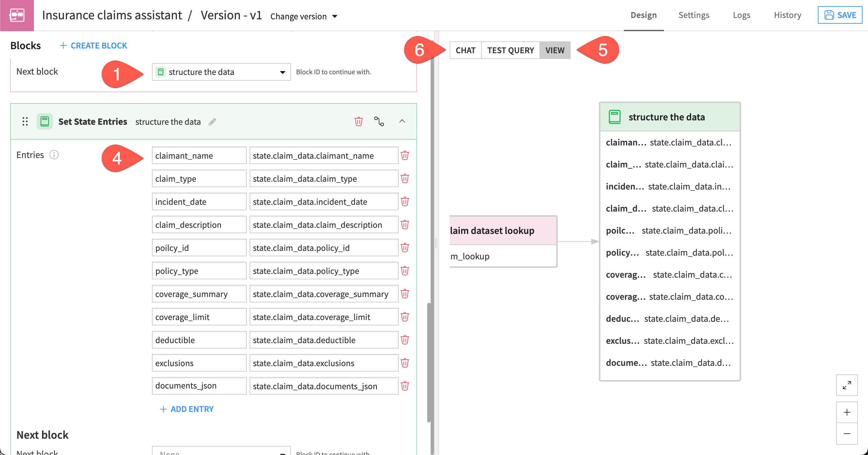Open the Next block dropdown
The width and height of the screenshot is (868, 455).
(x=221, y=72)
